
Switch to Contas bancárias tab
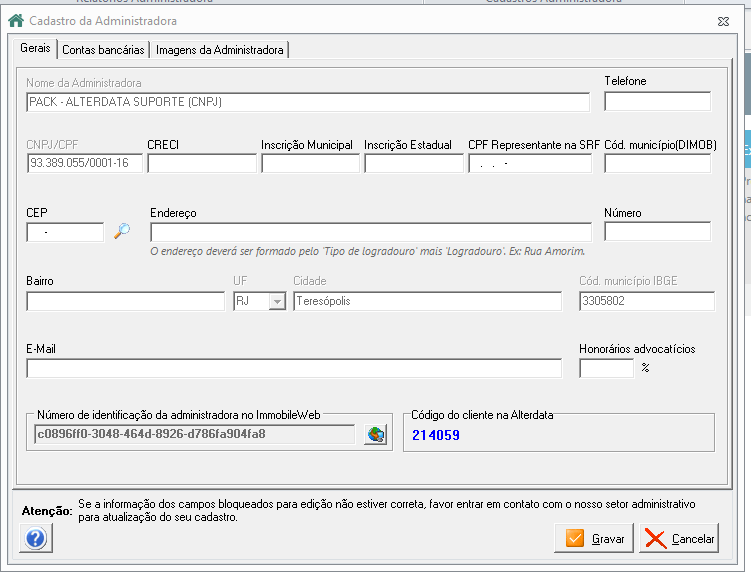point(103,50)
